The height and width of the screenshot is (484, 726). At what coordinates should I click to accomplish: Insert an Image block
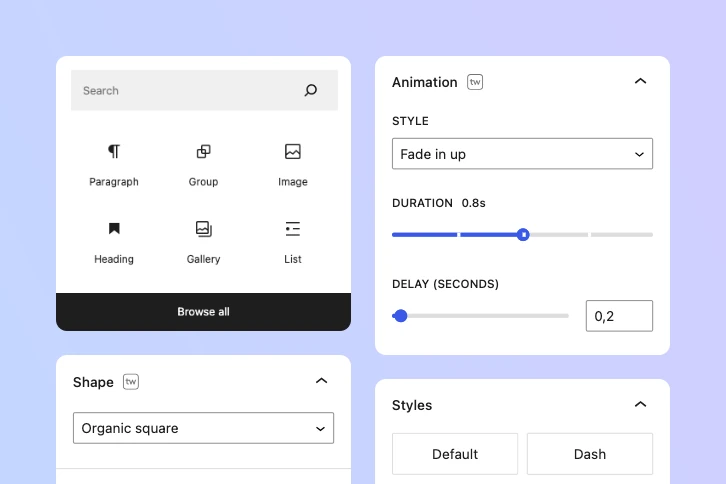coord(293,165)
